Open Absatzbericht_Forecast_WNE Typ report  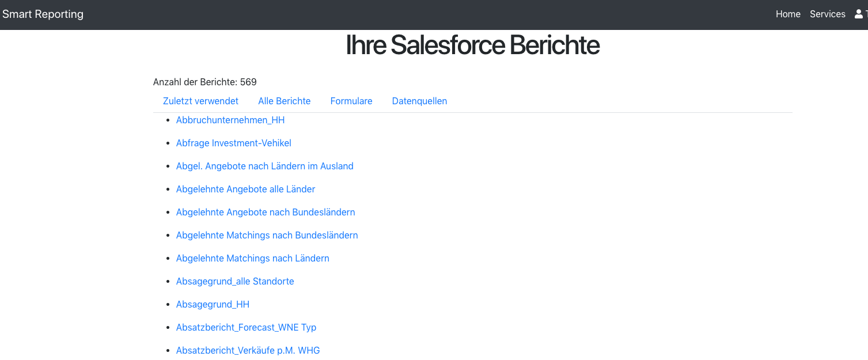click(x=247, y=327)
